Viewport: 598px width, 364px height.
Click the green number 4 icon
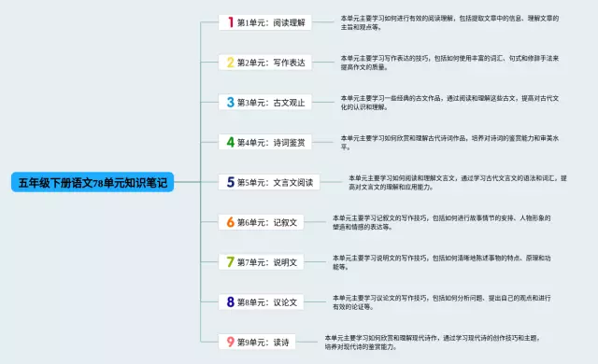(x=231, y=142)
